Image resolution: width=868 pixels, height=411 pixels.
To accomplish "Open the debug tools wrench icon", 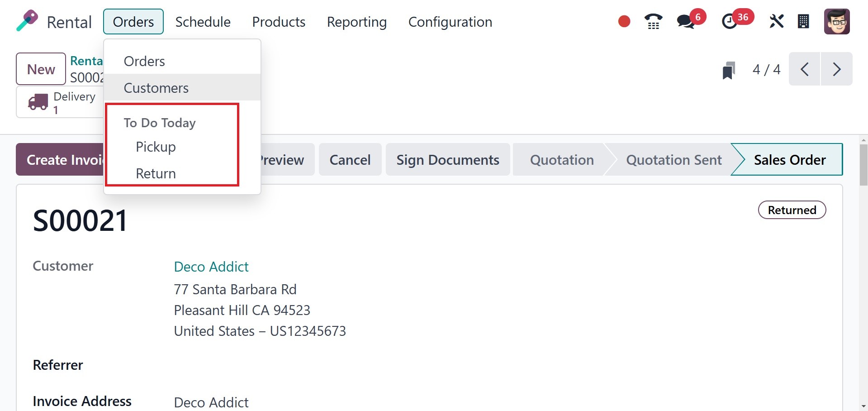I will (776, 21).
